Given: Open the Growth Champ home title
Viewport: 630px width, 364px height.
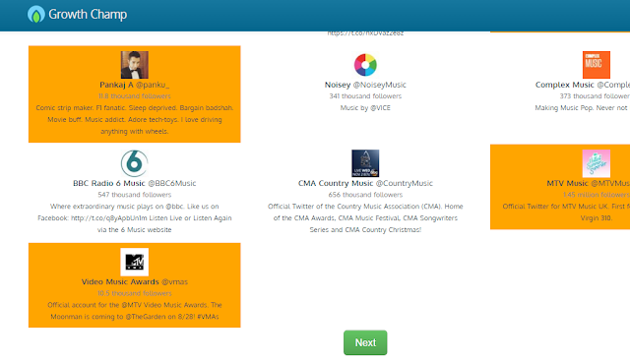Looking at the screenshot, I should pyautogui.click(x=88, y=15).
